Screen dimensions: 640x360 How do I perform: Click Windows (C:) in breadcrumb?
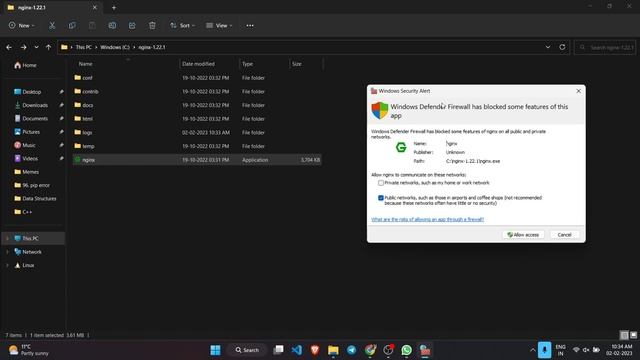(x=115, y=47)
